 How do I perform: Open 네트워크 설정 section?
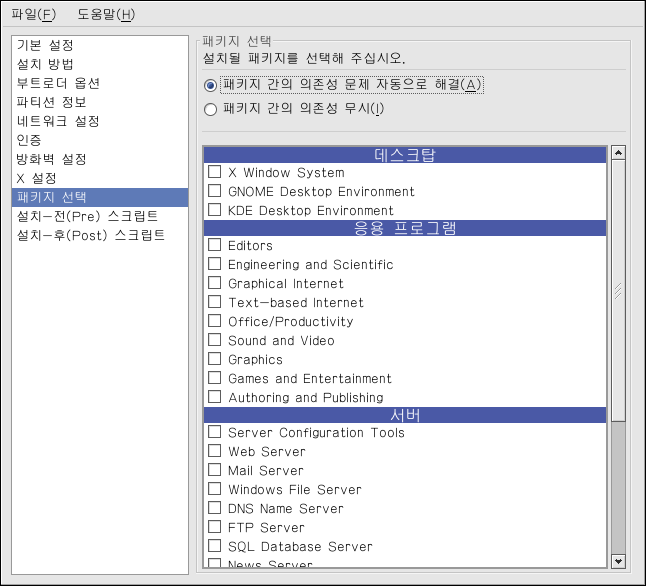[x=58, y=121]
